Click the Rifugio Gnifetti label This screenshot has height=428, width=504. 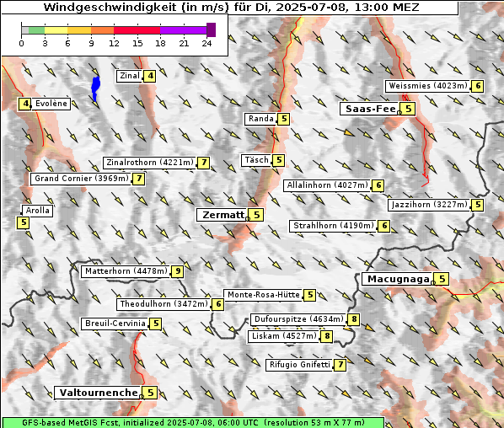(x=299, y=365)
